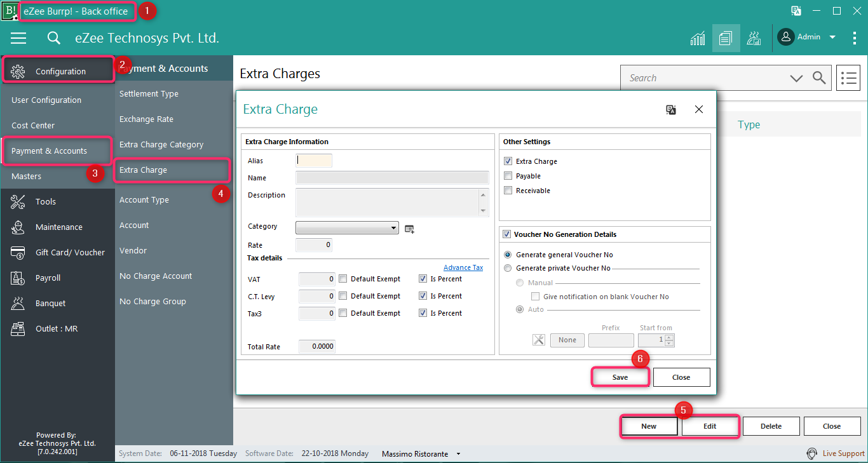Image resolution: width=868 pixels, height=463 pixels.
Task: Click the Admin user avatar icon
Action: coord(786,37)
